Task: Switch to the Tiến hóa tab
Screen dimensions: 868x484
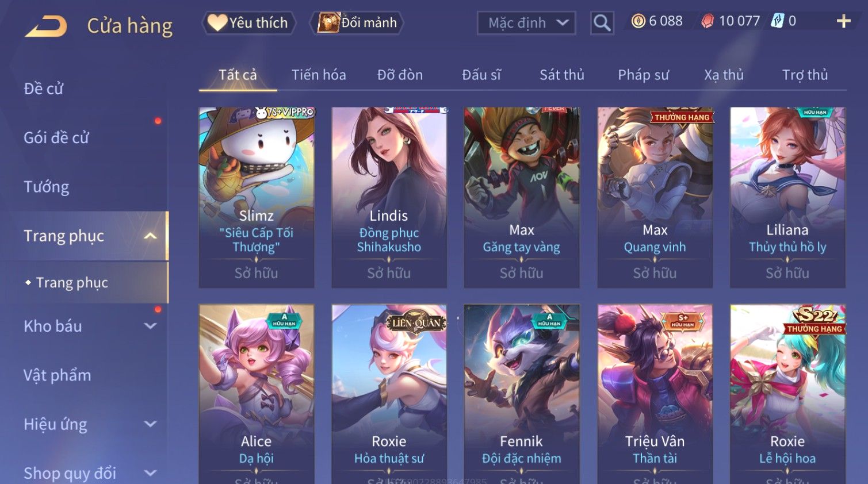Action: [319, 75]
